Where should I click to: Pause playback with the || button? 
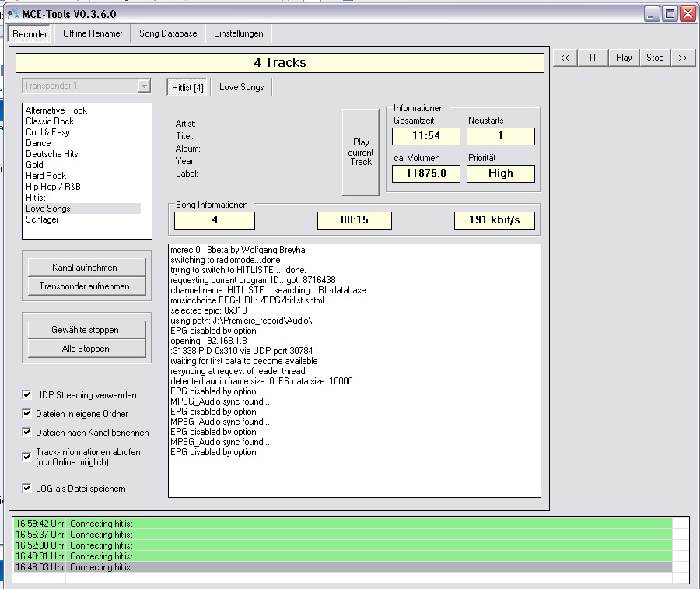point(593,57)
